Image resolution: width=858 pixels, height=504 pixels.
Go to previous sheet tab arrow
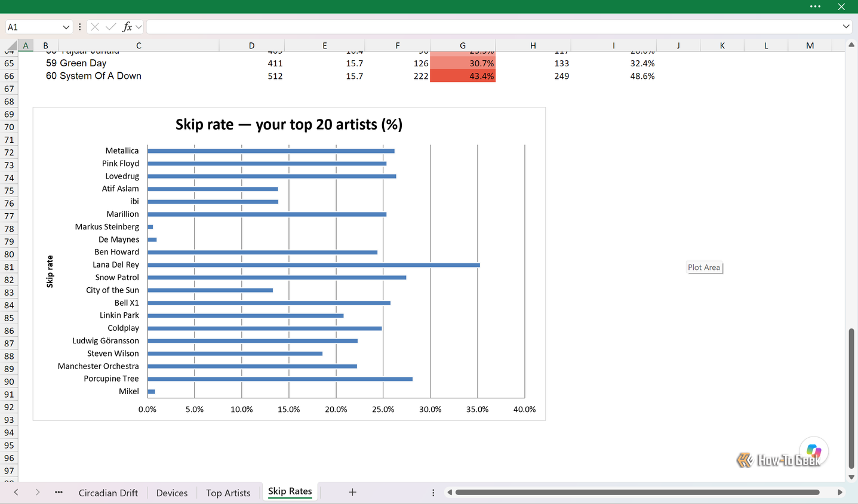16,492
